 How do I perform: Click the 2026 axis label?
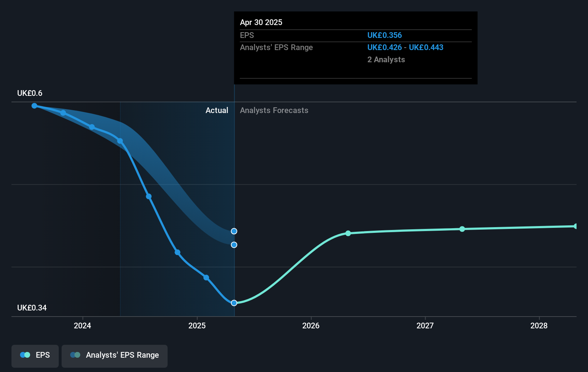coord(311,326)
